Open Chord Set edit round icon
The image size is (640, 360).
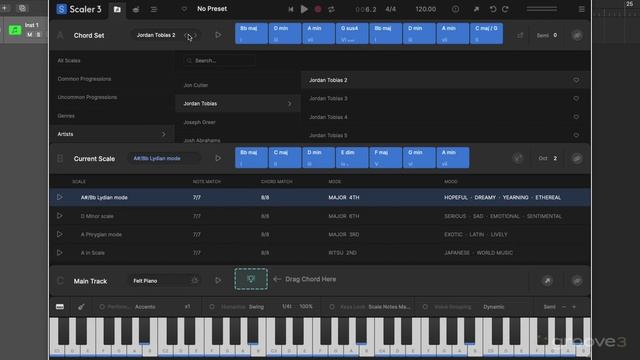[x=577, y=36]
